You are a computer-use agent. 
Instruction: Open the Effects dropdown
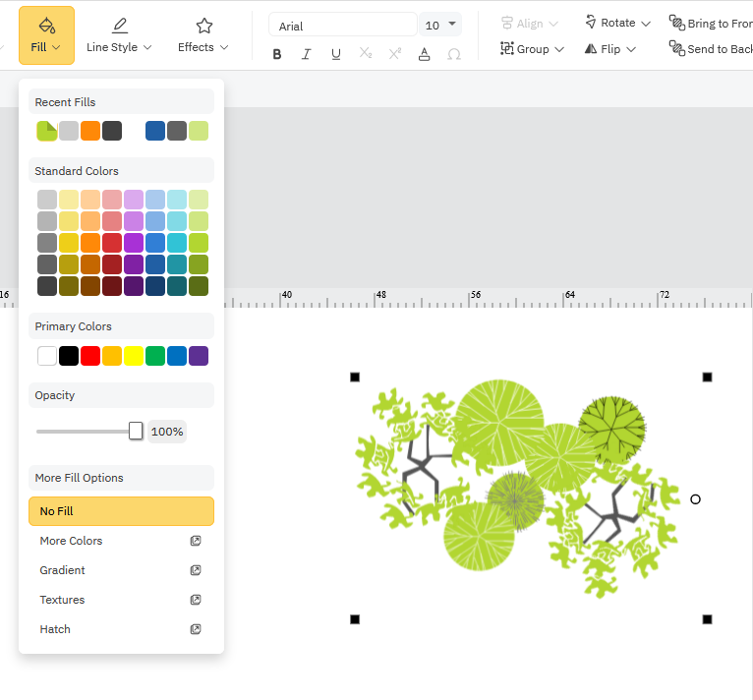tap(203, 34)
